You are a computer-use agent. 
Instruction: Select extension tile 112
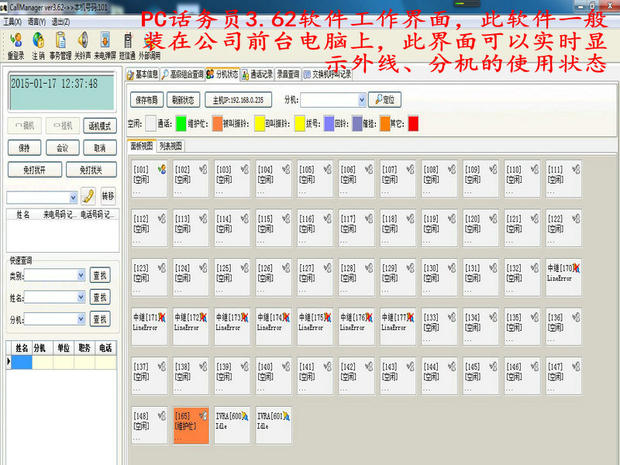pos(149,228)
